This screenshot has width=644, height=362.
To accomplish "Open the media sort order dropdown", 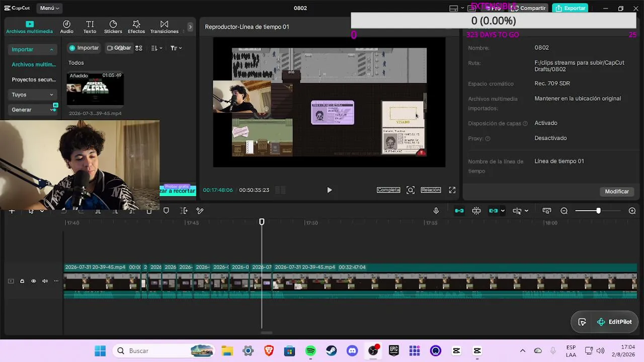I will click(156, 48).
